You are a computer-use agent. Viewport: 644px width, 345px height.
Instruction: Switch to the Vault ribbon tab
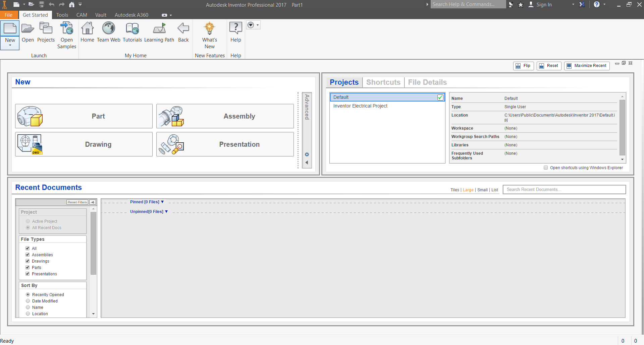[x=101, y=15]
